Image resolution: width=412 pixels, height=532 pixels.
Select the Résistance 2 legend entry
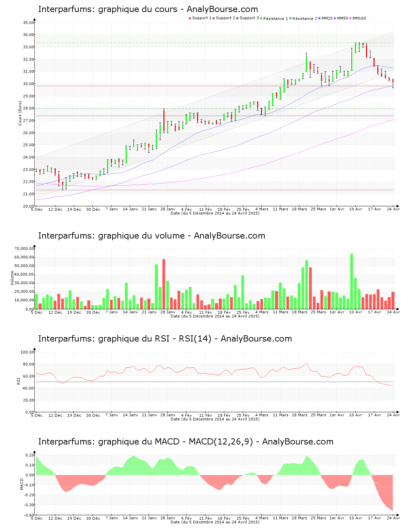(x=303, y=19)
